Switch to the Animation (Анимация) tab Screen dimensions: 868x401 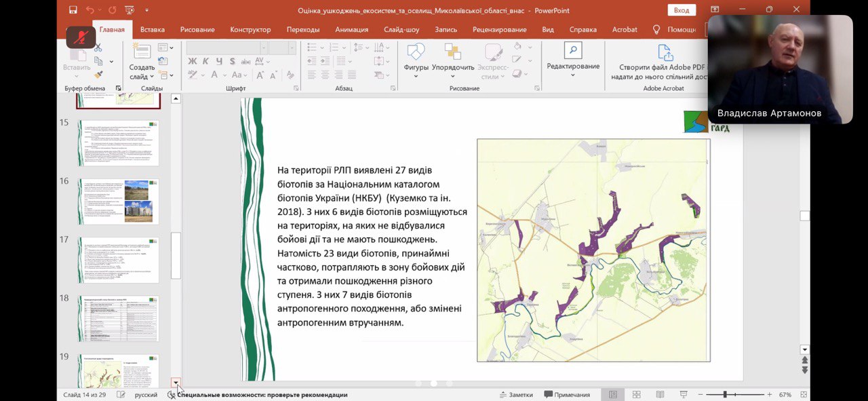(351, 30)
